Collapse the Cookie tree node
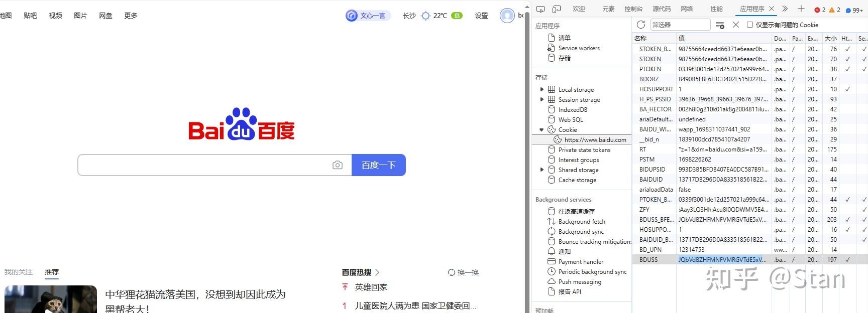 (542, 129)
